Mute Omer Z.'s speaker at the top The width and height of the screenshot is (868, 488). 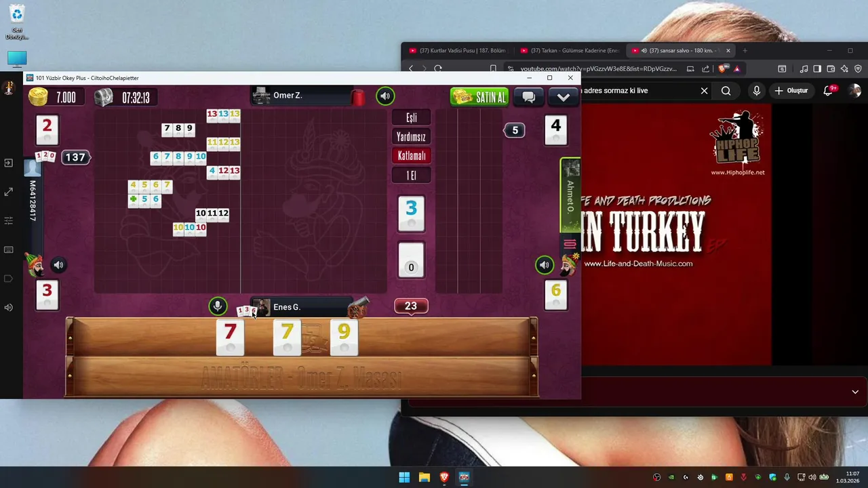[385, 96]
